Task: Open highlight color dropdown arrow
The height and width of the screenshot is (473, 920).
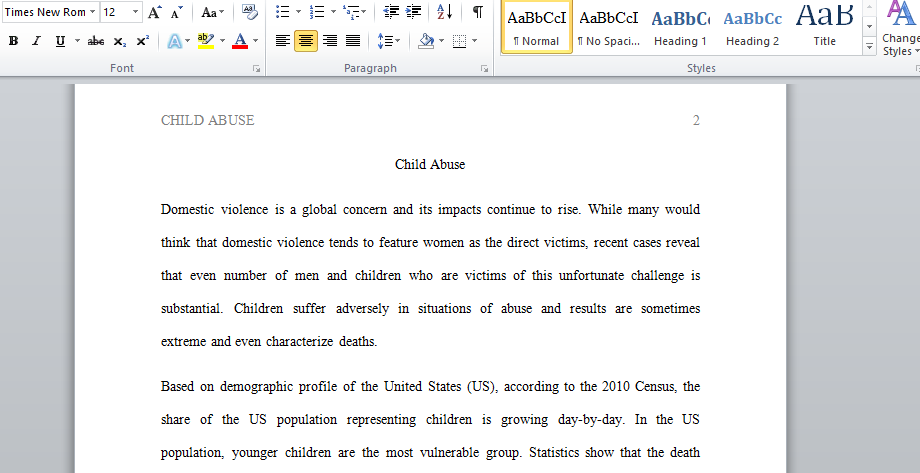Action: [x=222, y=41]
